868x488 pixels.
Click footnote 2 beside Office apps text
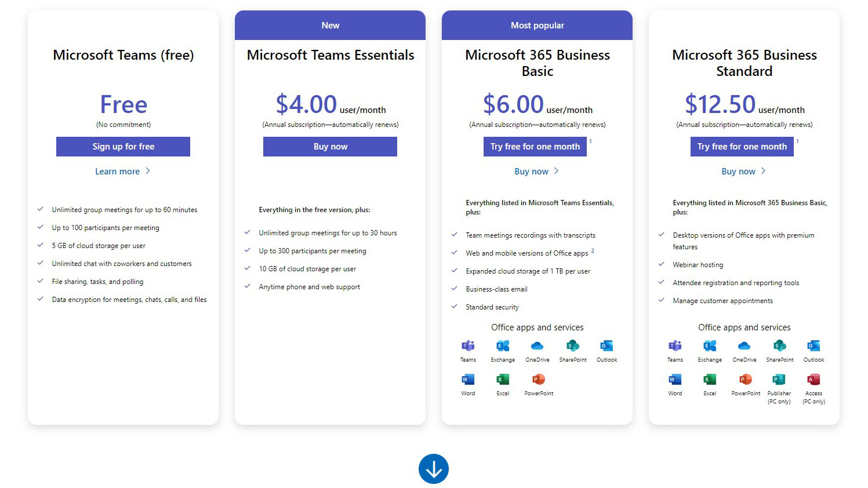593,251
